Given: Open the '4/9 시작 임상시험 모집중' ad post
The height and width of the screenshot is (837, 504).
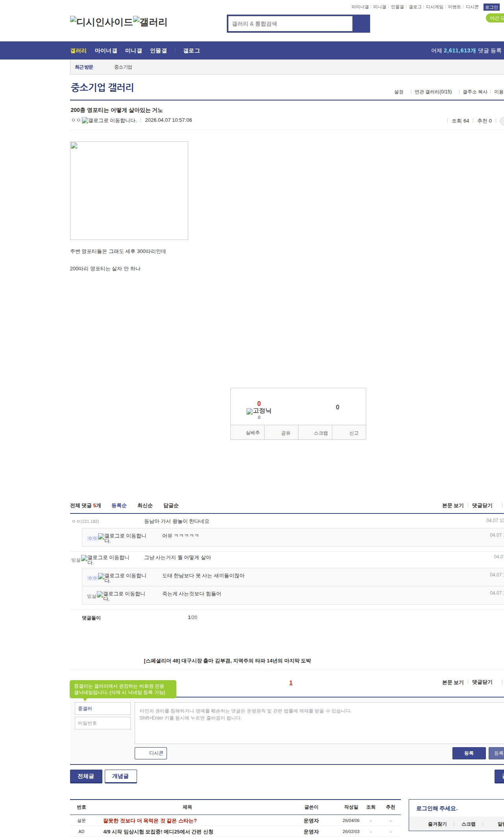Looking at the screenshot, I should coord(158,831).
